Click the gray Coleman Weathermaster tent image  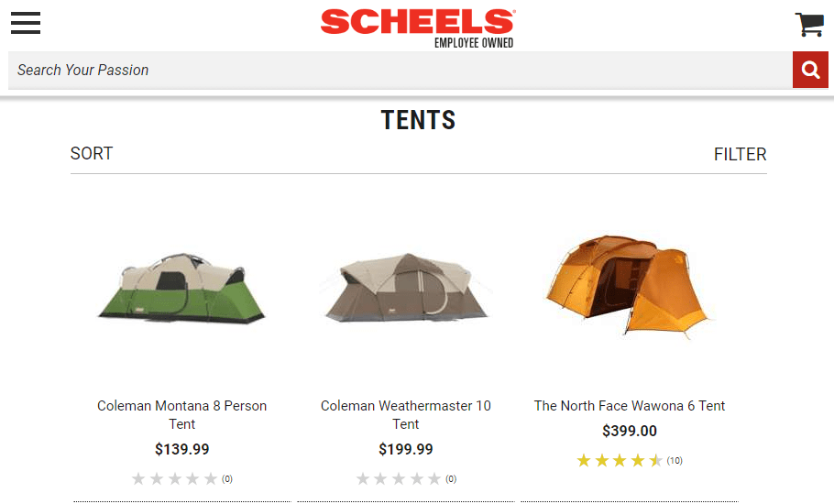[406, 287]
